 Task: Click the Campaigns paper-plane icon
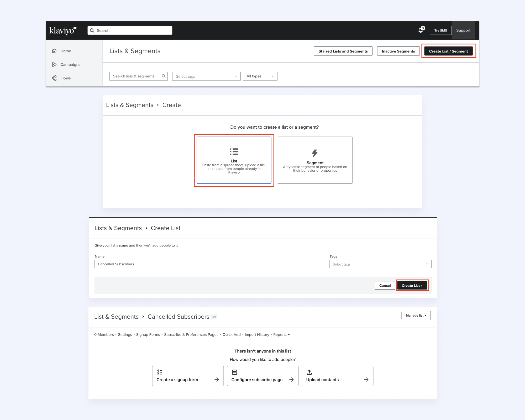click(54, 65)
